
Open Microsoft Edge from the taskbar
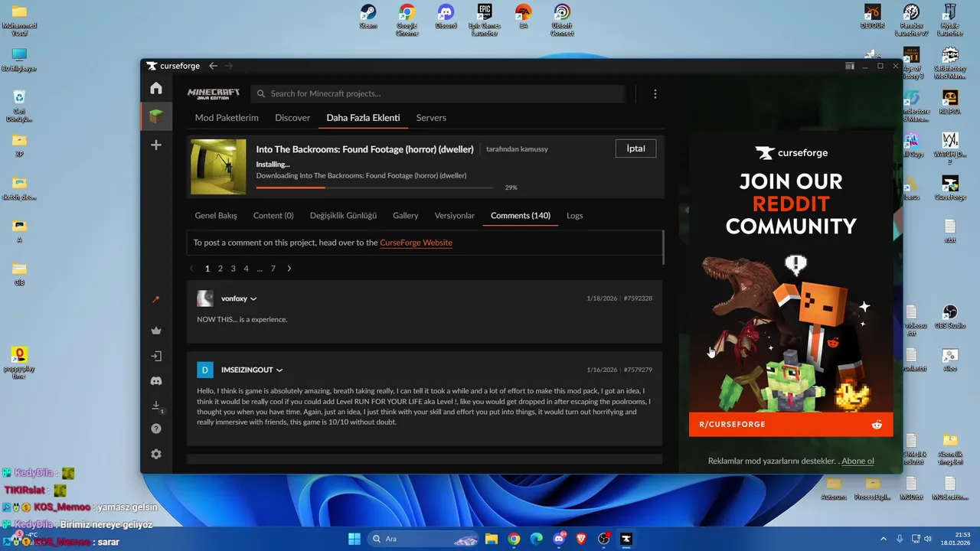pos(537,539)
